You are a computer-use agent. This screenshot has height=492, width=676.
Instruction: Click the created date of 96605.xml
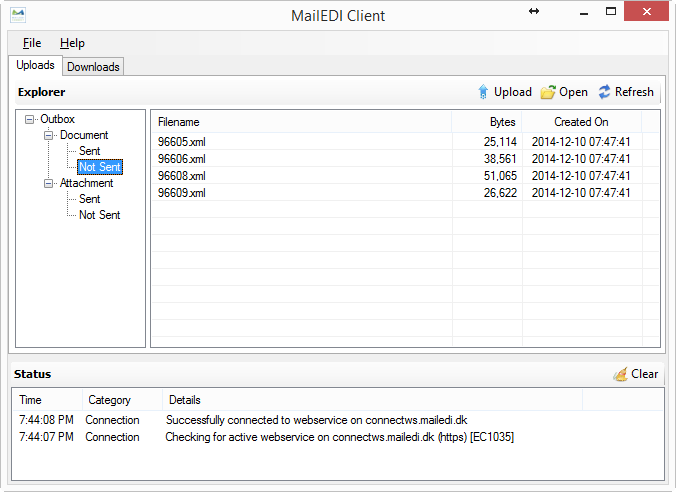coord(581,142)
